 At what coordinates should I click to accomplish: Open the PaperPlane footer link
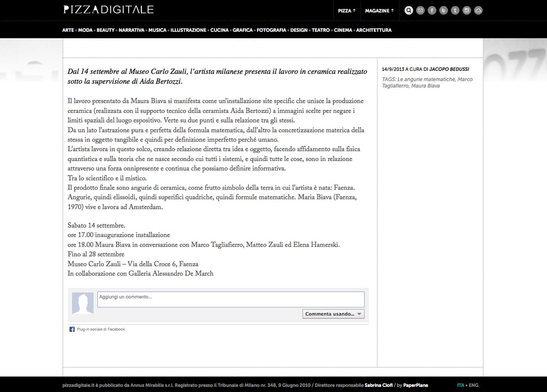click(x=415, y=385)
